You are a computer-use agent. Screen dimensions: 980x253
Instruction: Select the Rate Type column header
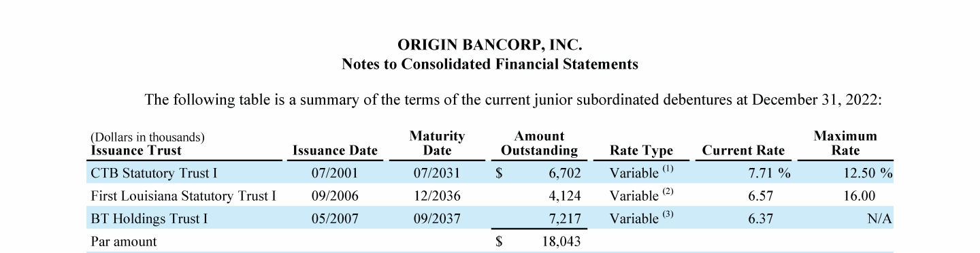(641, 150)
